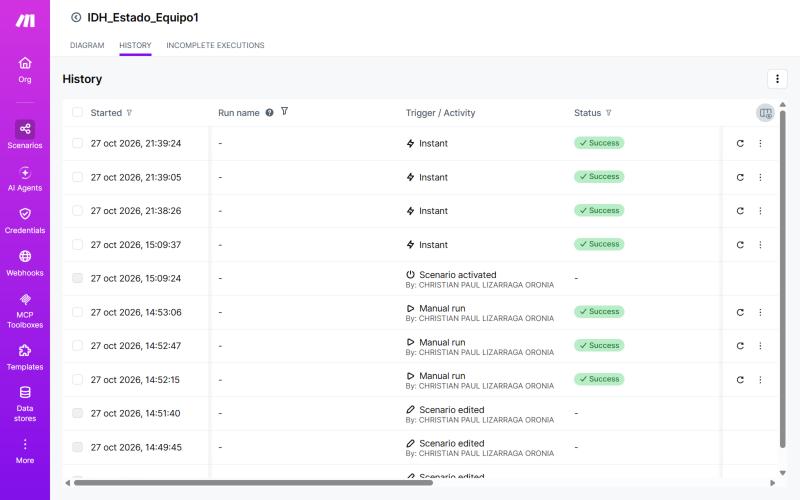Open Scenarios in the sidebar
The width and height of the screenshot is (800, 500).
(x=24, y=135)
